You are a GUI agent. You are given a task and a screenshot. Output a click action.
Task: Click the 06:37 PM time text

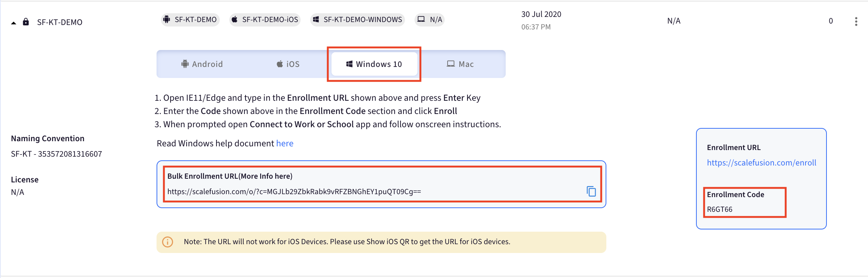(x=536, y=27)
